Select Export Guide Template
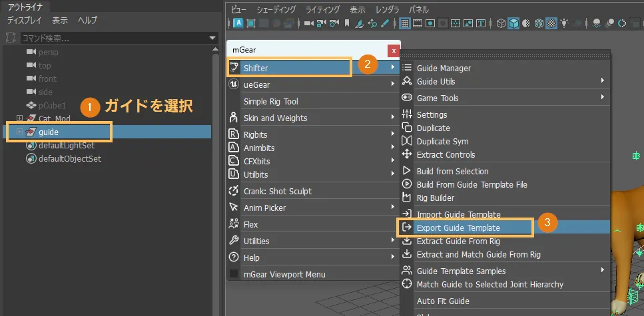The width and height of the screenshot is (644, 316). click(x=458, y=228)
